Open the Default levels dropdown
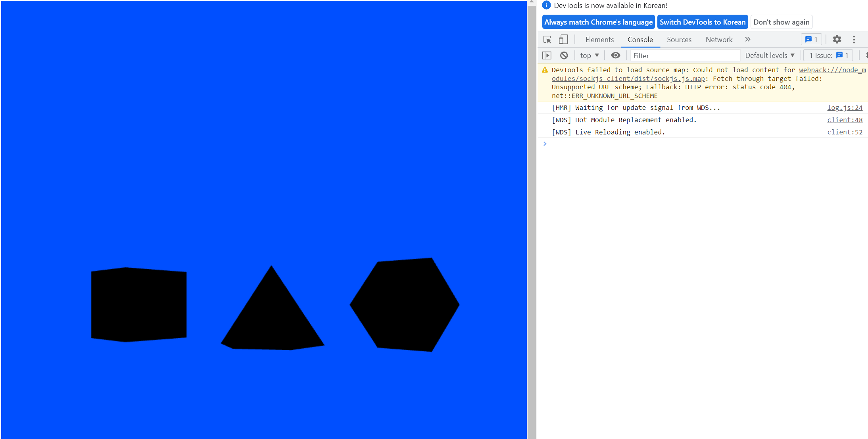This screenshot has width=868, height=439. coord(770,56)
